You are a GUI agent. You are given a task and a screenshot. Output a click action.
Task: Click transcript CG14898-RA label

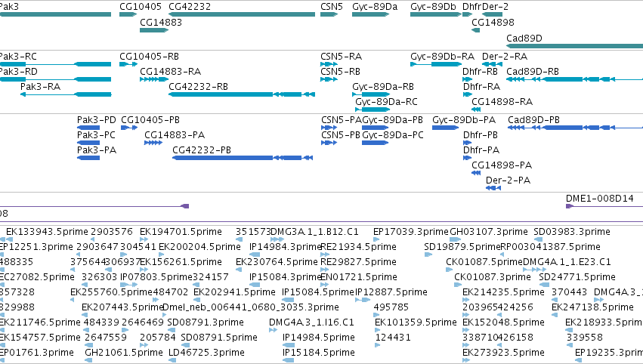click(502, 102)
